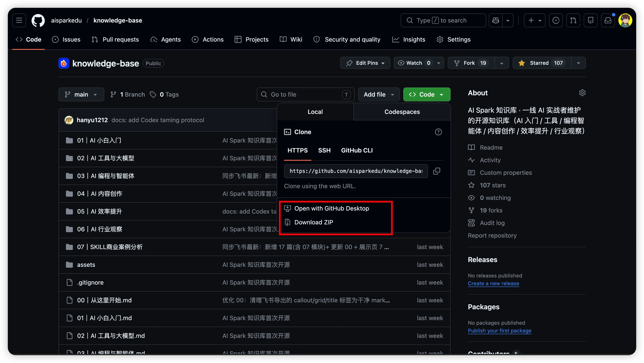The width and height of the screenshot is (644, 363).
Task: Select the GitHub CLI clone tab
Action: 357,150
